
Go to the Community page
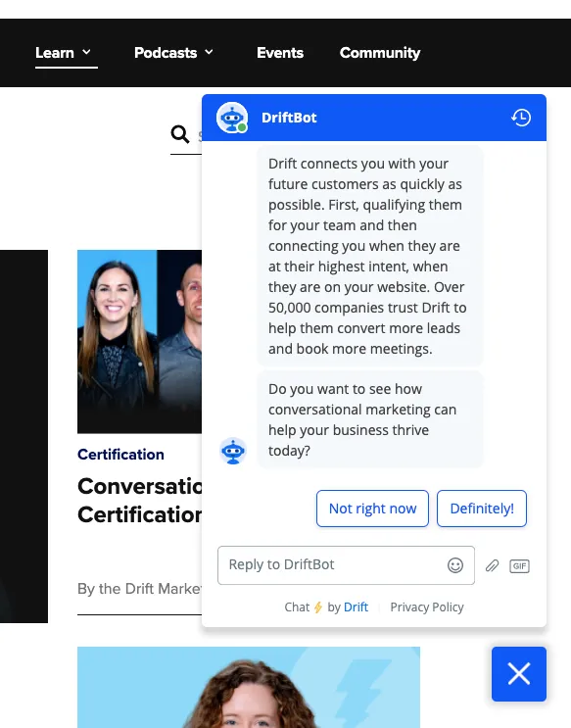380,53
